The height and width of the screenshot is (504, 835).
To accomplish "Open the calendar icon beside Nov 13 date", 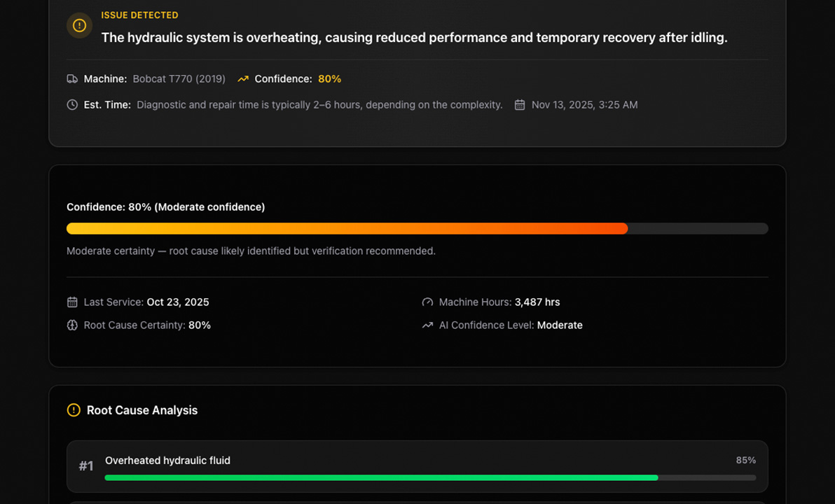I will [x=519, y=104].
